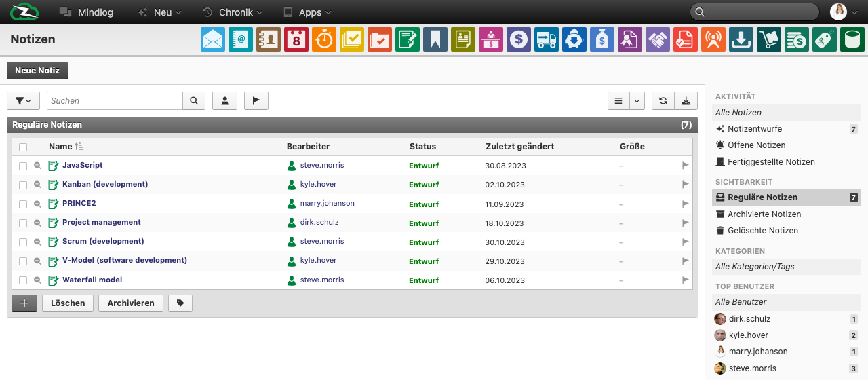Open the purple certificate document app icon
Image resolution: width=868 pixels, height=380 pixels.
tap(630, 39)
